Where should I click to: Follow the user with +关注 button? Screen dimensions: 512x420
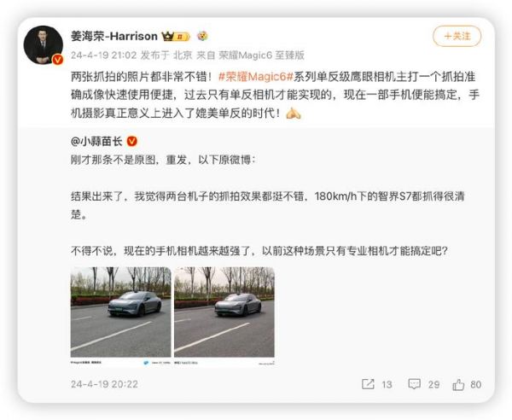coord(457,36)
